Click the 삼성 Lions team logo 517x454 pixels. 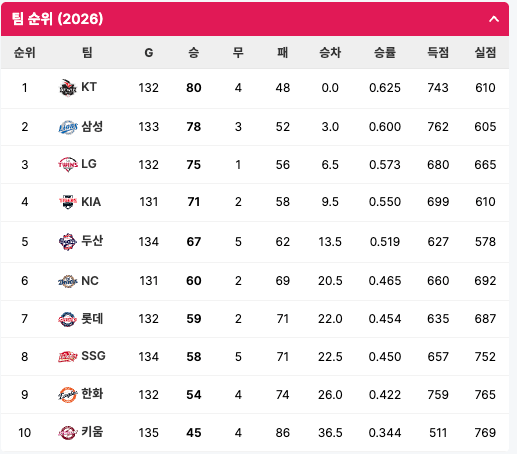pyautogui.click(x=68, y=127)
